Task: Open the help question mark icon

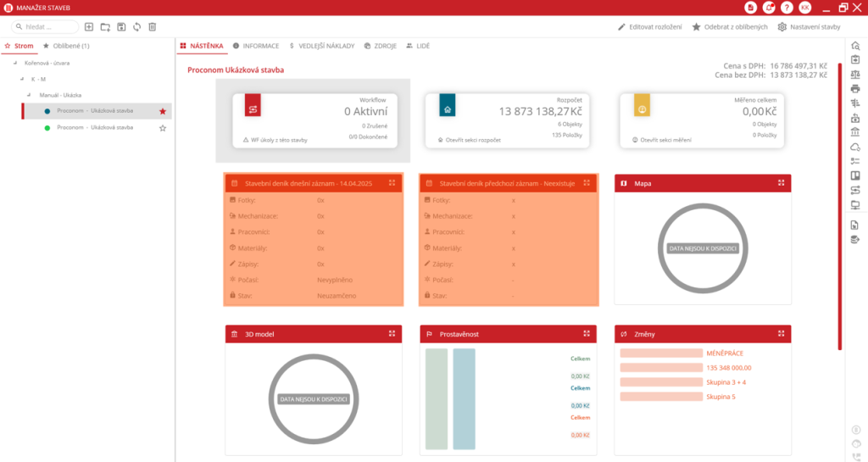Action: (x=787, y=8)
